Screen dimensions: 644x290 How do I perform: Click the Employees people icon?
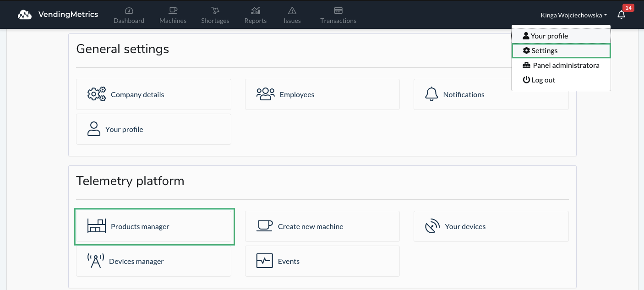coord(266,94)
